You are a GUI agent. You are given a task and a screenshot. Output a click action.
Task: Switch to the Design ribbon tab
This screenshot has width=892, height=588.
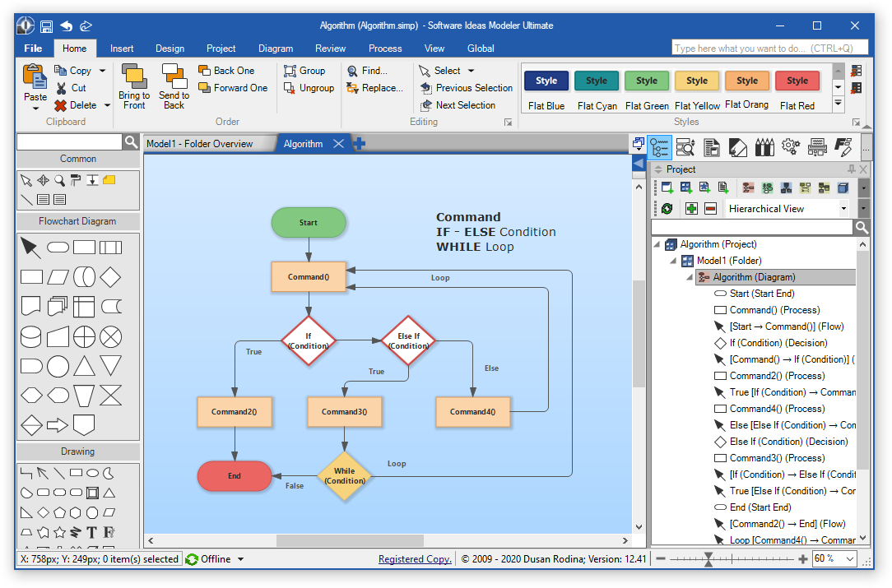point(170,49)
